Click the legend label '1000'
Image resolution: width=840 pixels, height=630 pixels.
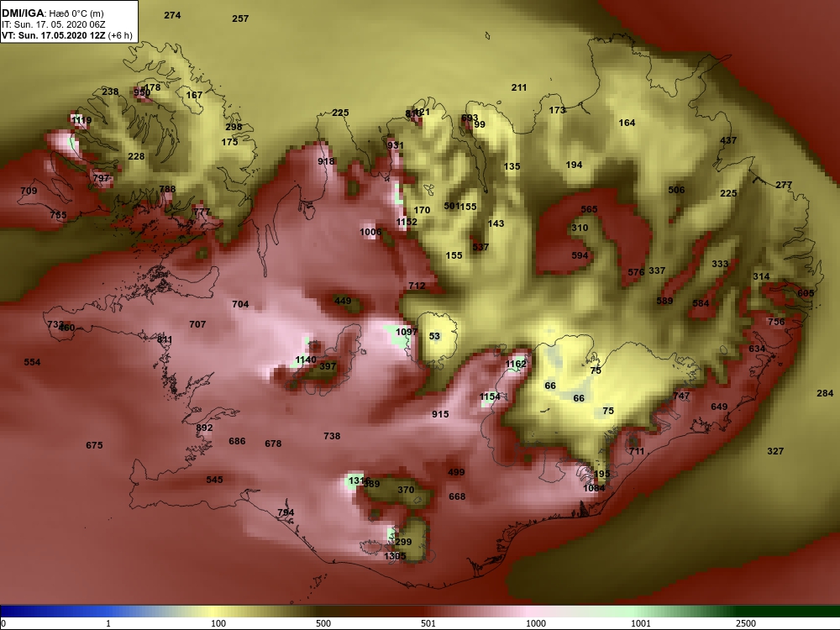coord(536,623)
